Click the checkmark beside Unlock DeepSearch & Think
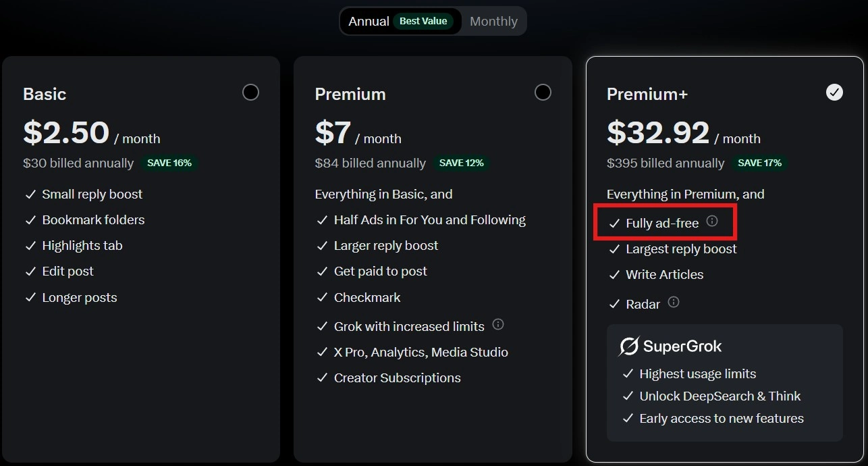The height and width of the screenshot is (466, 868). pos(628,396)
